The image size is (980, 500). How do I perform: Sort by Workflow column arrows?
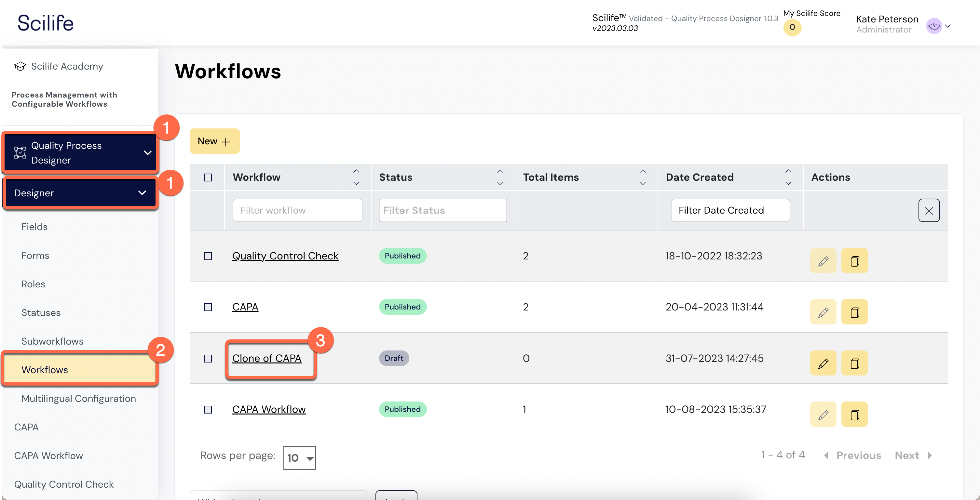pos(356,177)
